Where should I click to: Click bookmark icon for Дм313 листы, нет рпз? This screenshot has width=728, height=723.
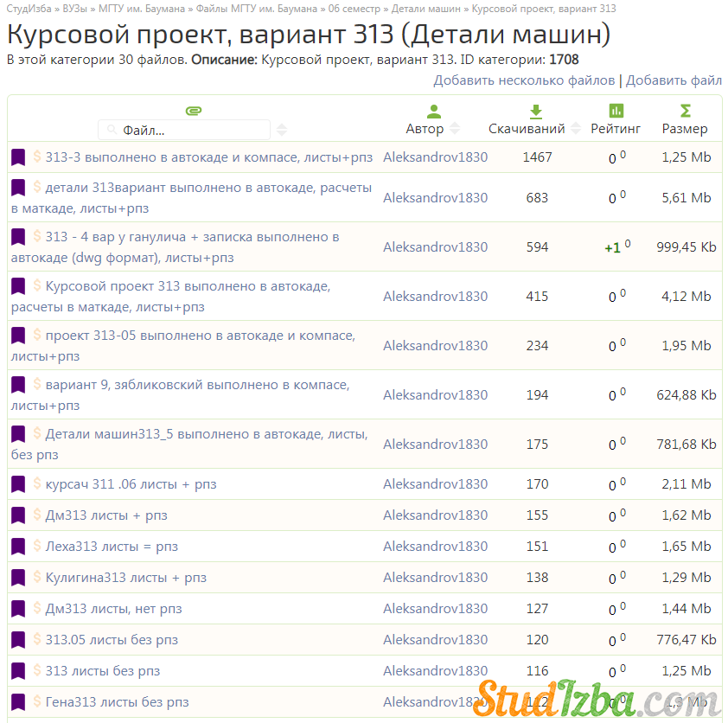[x=18, y=608]
